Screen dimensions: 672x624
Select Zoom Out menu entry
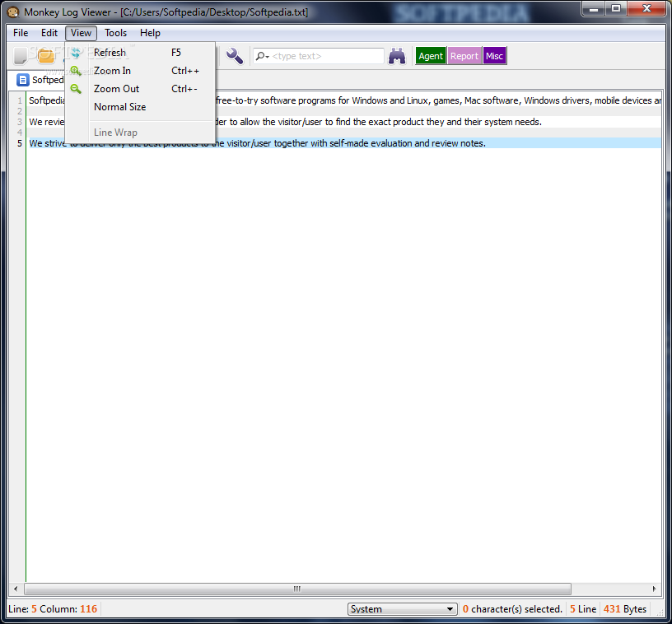point(140,89)
